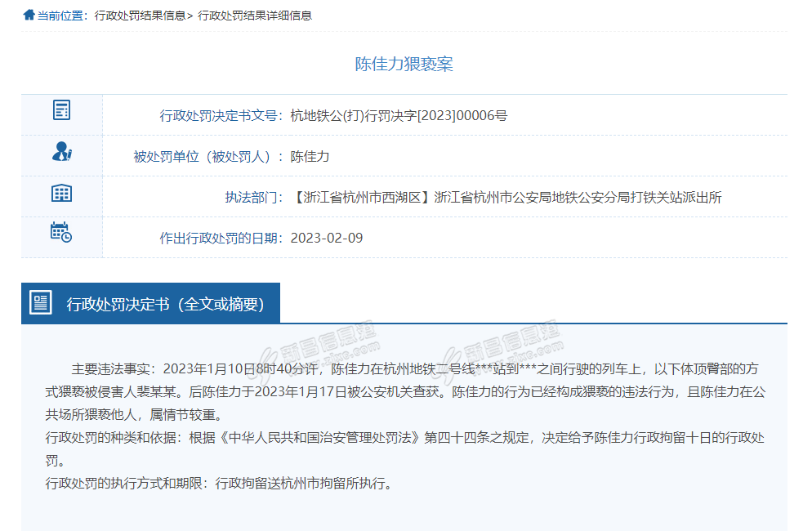Select the 行政处罚决定书（全文或摘要）section tab
Screen dimensions: 812x531
tap(165, 304)
